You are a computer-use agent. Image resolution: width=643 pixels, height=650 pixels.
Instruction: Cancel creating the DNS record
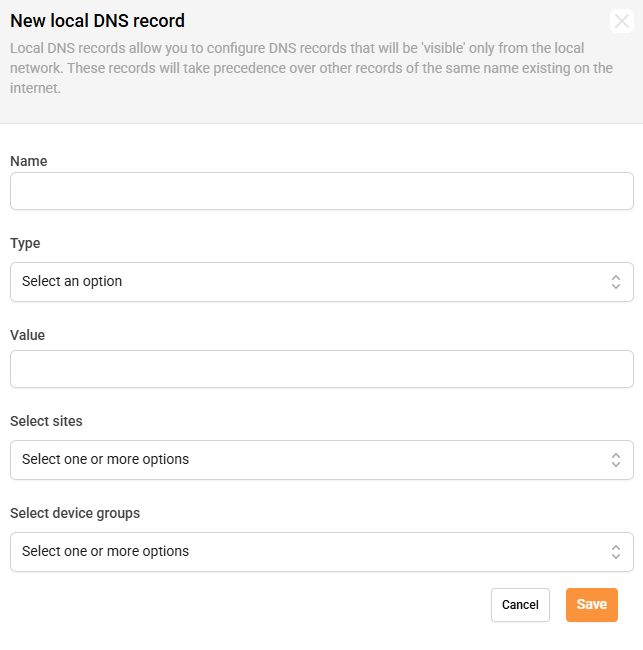click(x=520, y=605)
